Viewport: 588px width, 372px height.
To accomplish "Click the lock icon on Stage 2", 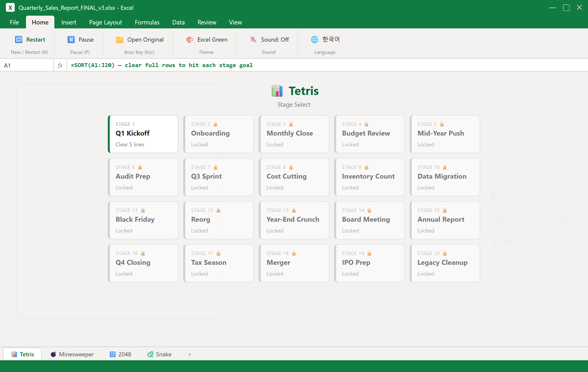I will (x=215, y=124).
